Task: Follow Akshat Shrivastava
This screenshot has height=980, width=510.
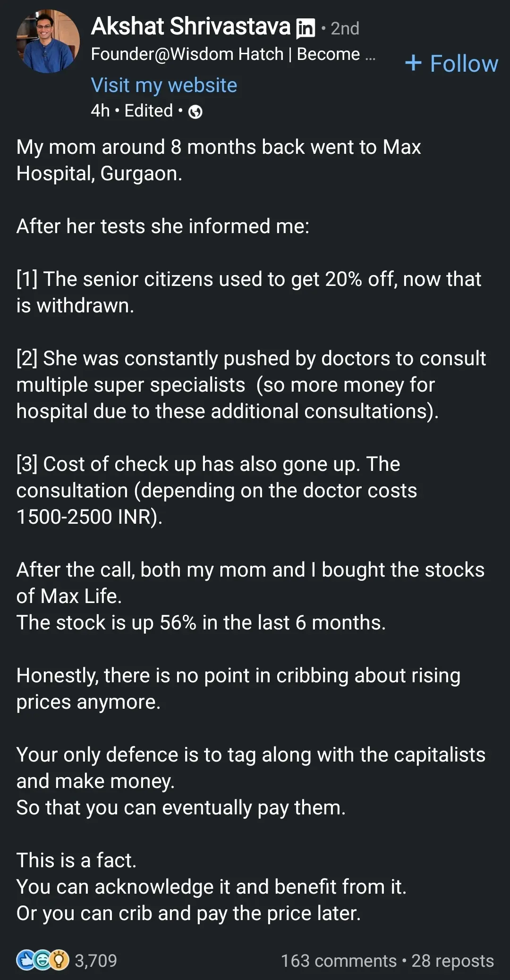Action: 451,63
